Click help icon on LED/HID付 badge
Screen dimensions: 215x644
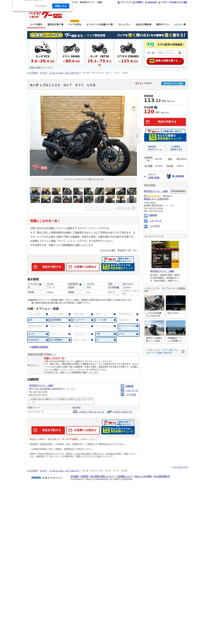coord(47,340)
